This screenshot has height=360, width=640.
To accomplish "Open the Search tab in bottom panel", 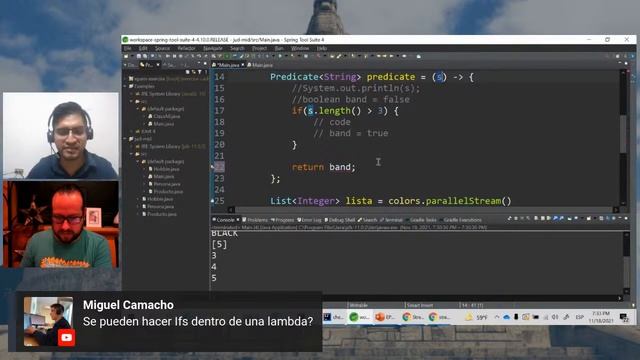I will click(367, 220).
